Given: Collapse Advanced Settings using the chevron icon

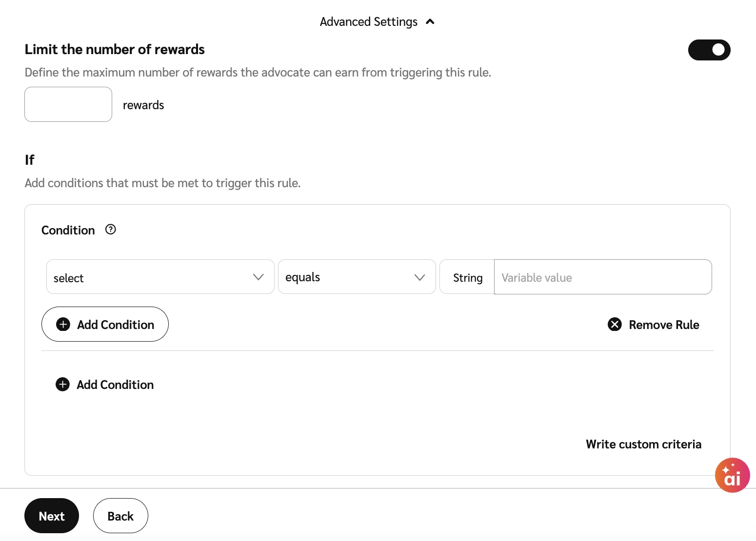Looking at the screenshot, I should pos(430,22).
